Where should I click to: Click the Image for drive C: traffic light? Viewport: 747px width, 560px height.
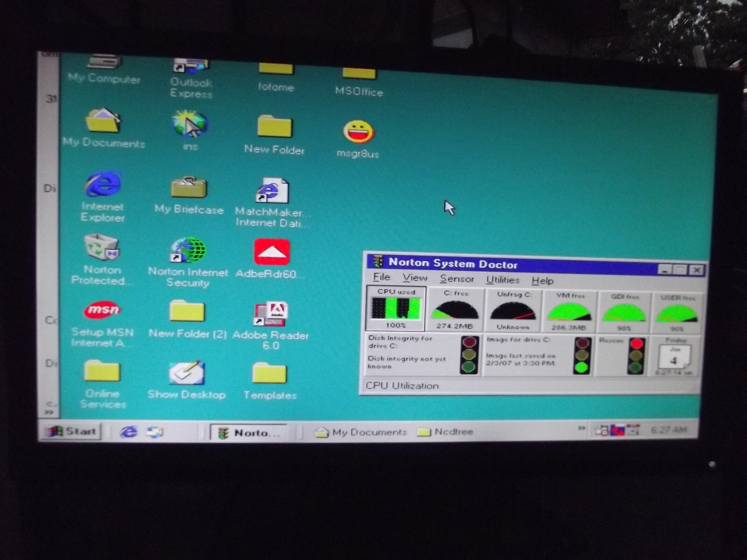coord(582,356)
